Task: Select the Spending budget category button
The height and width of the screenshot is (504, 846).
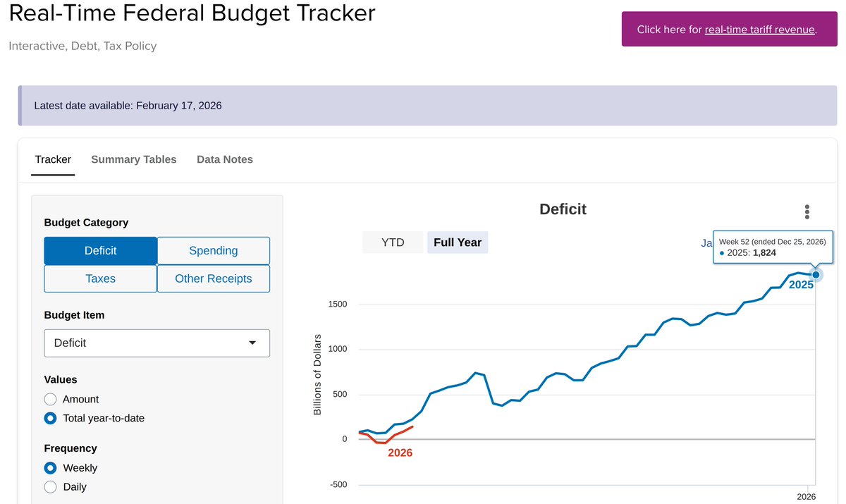Action: [214, 250]
